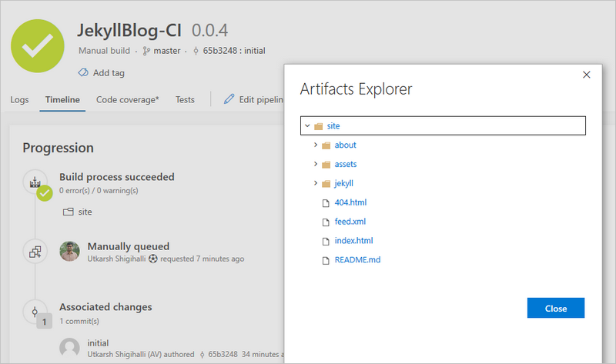
Task: Click the Manually queued heading
Action: tap(129, 246)
